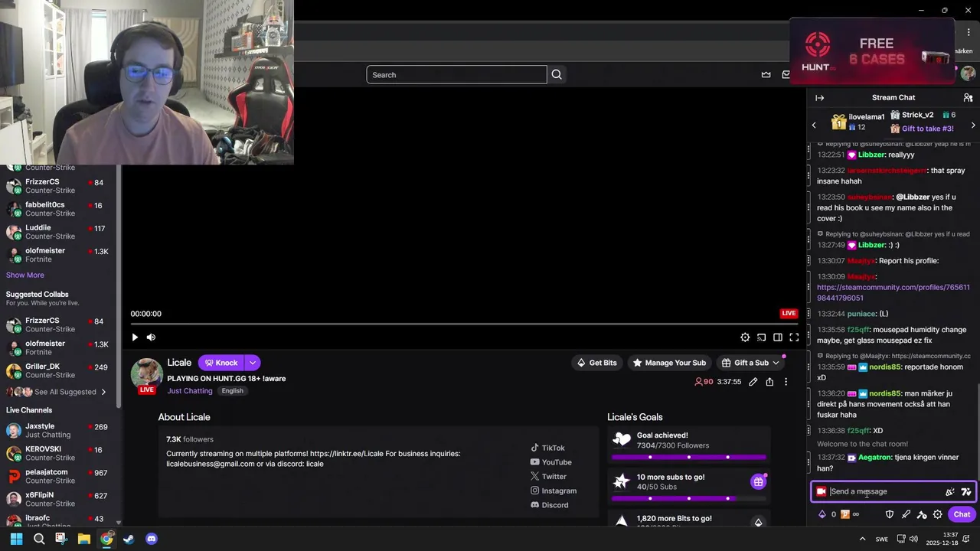The height and width of the screenshot is (551, 980).
Task: Click the followers goal progress bar
Action: point(688,457)
